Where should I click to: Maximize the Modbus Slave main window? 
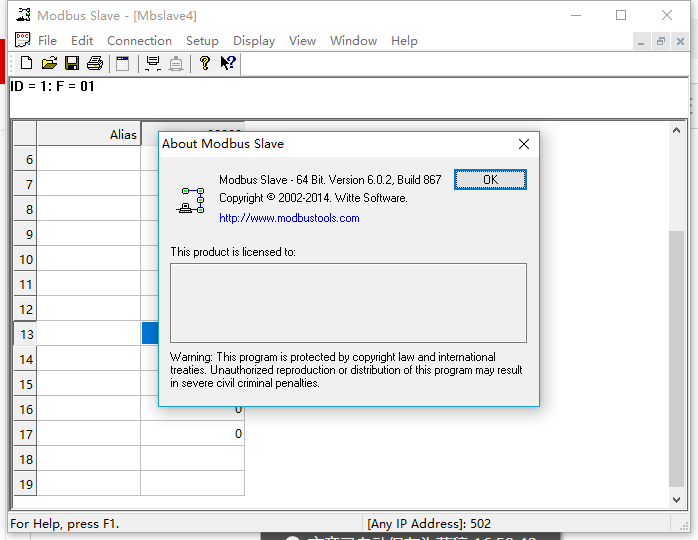coord(621,15)
